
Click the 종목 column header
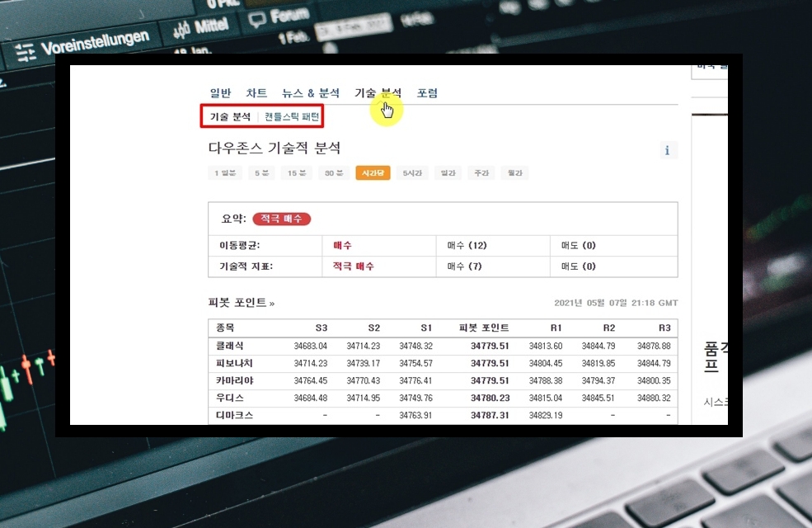coord(225,328)
